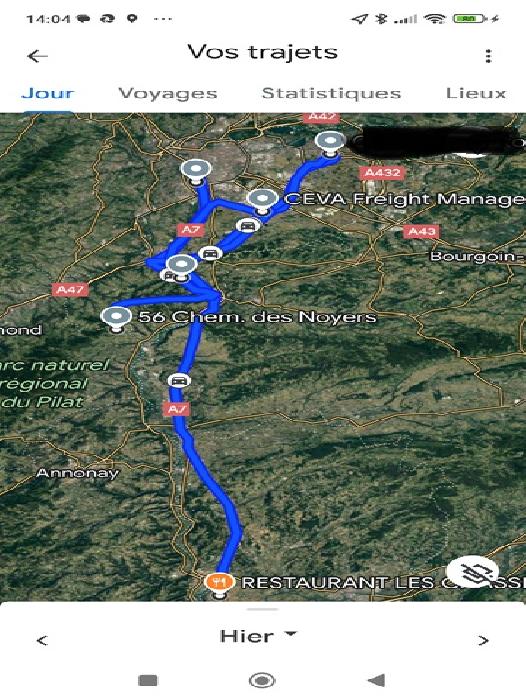526x700 pixels.
Task: Select the Jour tab
Action: pos(47,93)
